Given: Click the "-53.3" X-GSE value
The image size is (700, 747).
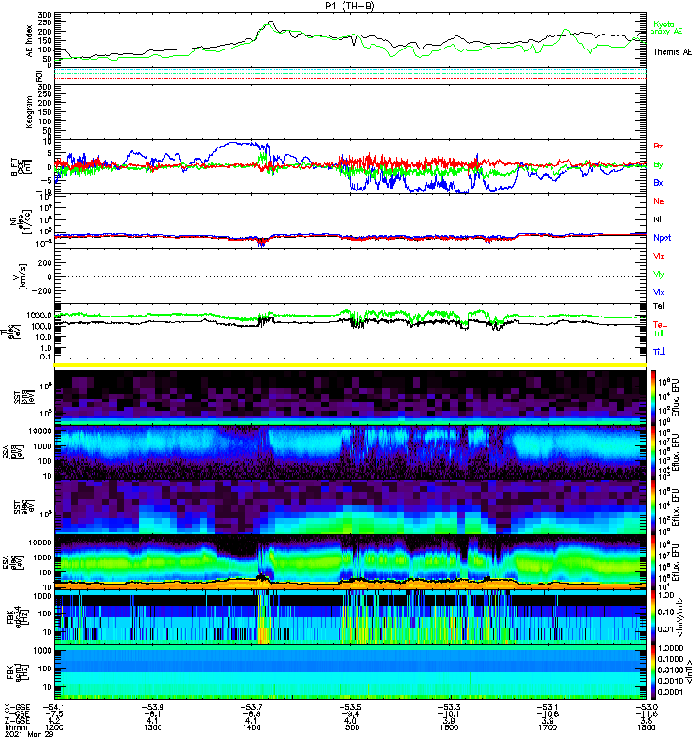Looking at the screenshot, I should [449, 707].
